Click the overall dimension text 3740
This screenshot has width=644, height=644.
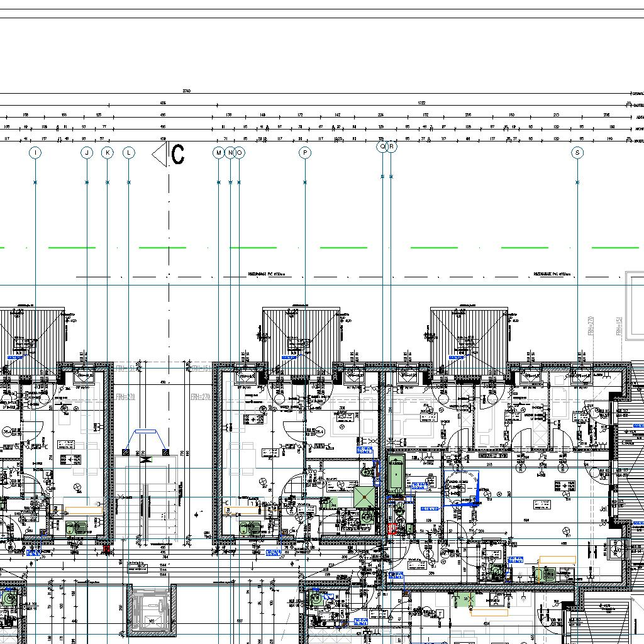(x=186, y=92)
